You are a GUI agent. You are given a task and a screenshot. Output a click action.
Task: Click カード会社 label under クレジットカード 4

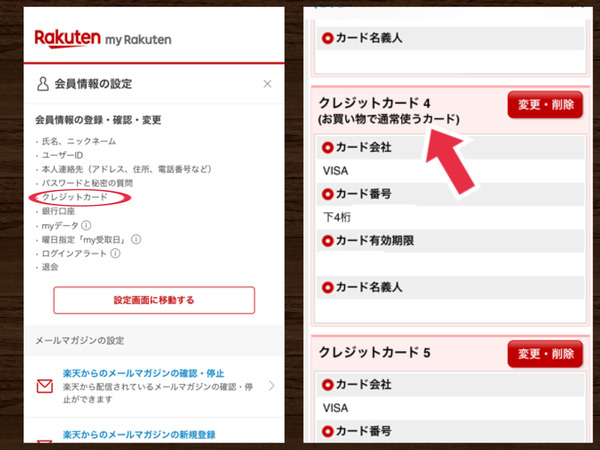coord(364,147)
